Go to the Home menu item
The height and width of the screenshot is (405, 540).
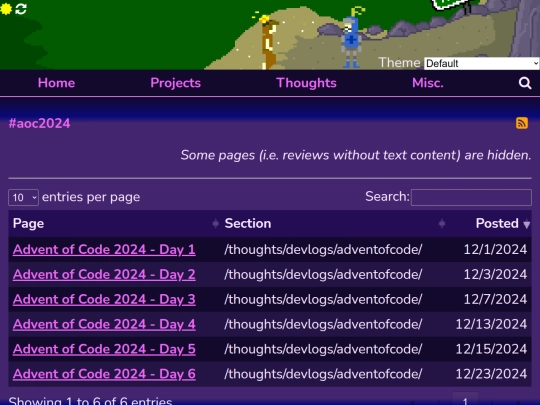(x=56, y=83)
